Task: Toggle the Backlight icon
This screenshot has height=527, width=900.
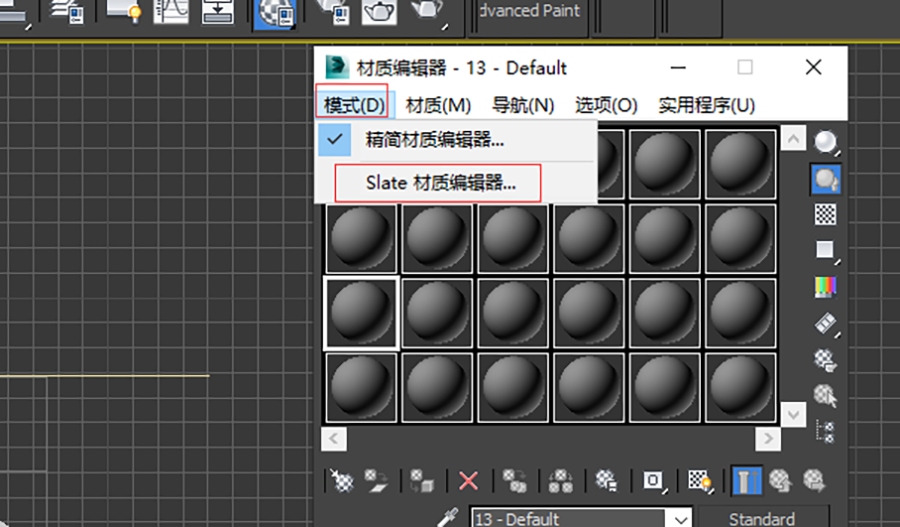Action: click(x=825, y=179)
